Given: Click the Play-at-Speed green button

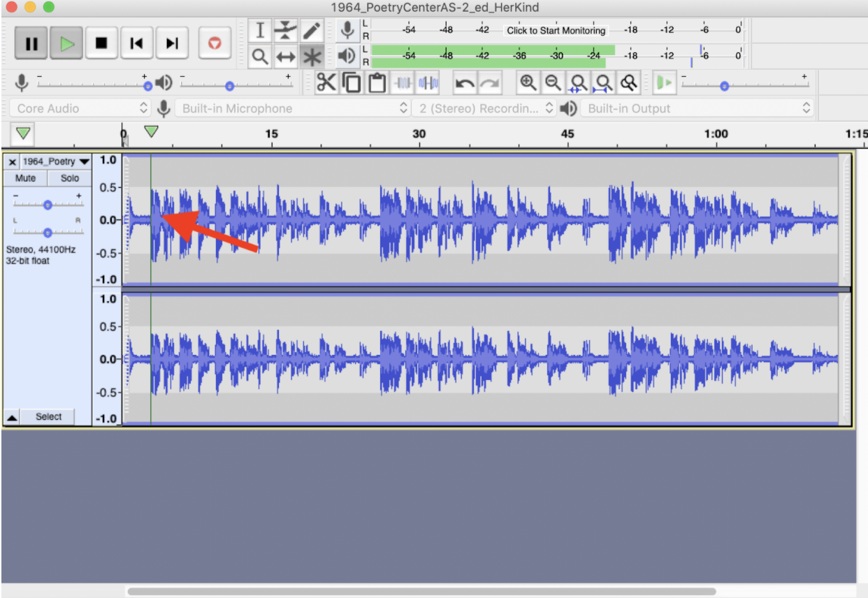Looking at the screenshot, I should [x=664, y=83].
